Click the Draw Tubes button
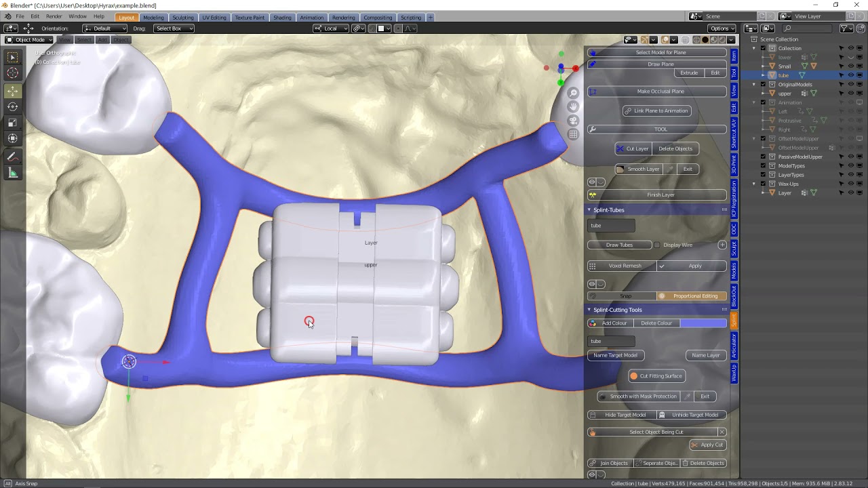Image resolution: width=868 pixels, height=488 pixels. tap(619, 245)
